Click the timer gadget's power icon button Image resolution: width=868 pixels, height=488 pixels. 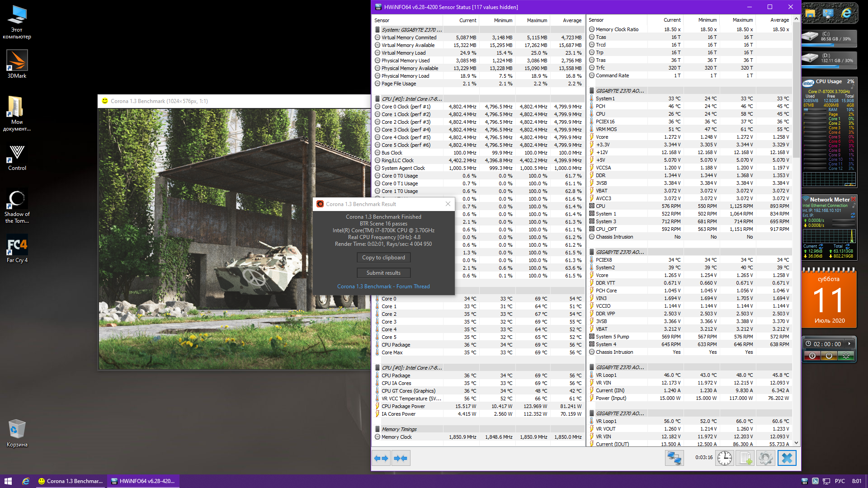tap(829, 356)
